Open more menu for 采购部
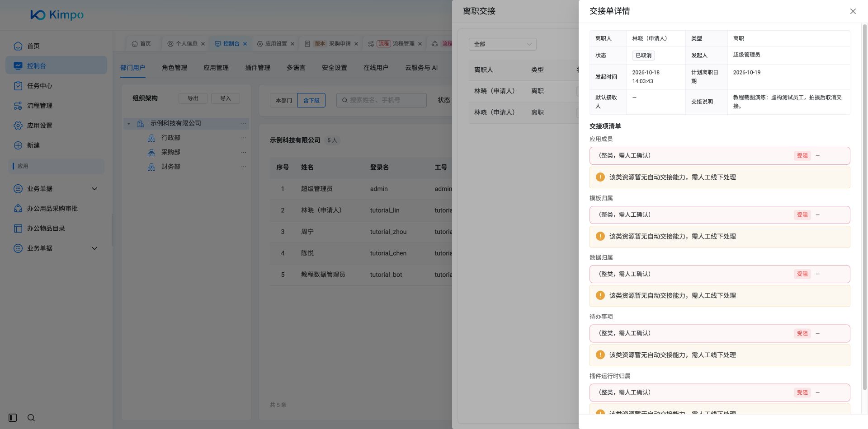Screen dimensions: 868x429 [x=244, y=152]
